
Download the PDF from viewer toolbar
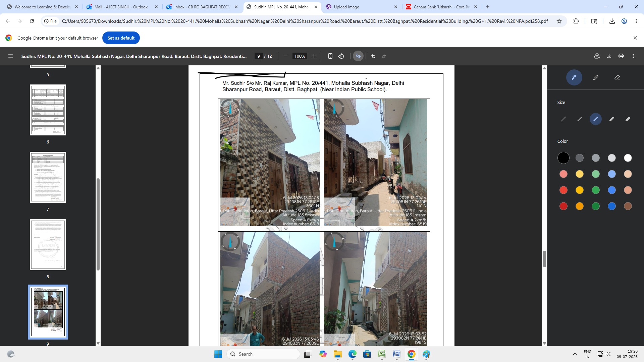(x=609, y=56)
